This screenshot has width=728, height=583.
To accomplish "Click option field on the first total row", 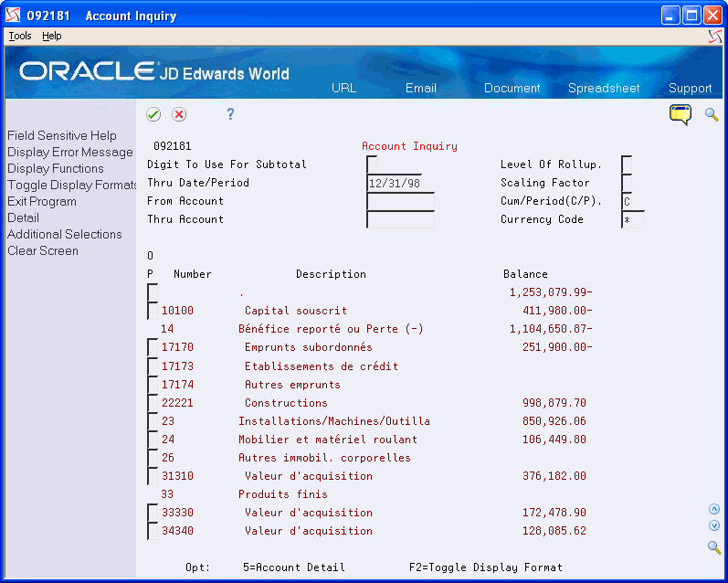I will click(x=153, y=292).
